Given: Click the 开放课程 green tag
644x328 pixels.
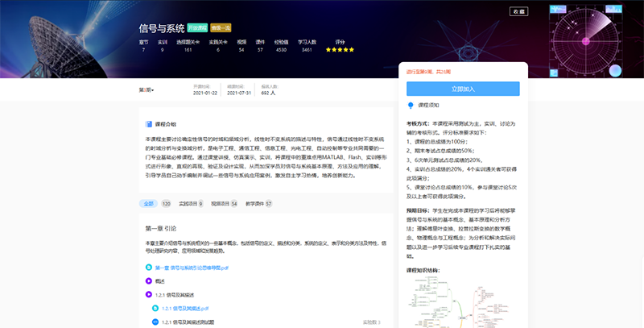Looking at the screenshot, I should (197, 27).
